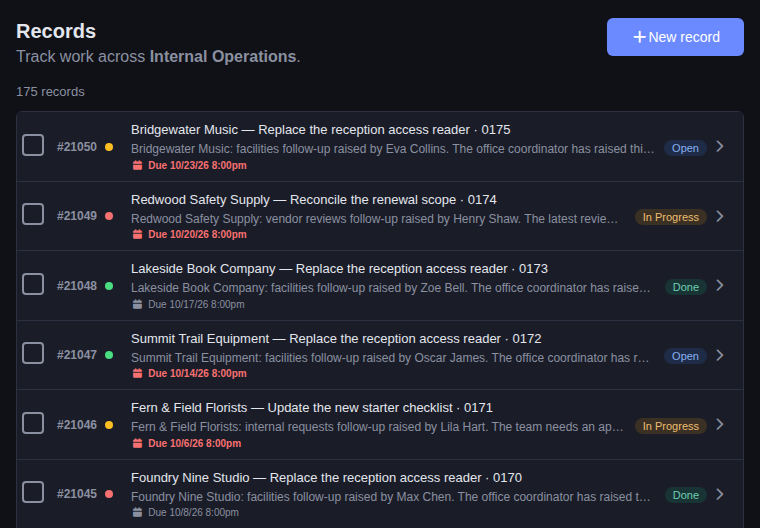Click Open status badge on Bridgewater Music
760x528 pixels.
[x=685, y=148]
